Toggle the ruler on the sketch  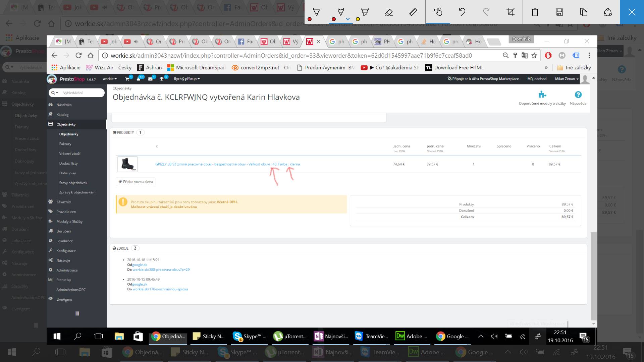click(413, 12)
